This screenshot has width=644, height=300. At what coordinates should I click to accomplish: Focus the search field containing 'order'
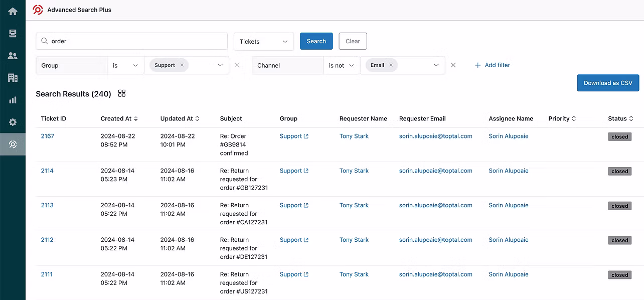132,41
